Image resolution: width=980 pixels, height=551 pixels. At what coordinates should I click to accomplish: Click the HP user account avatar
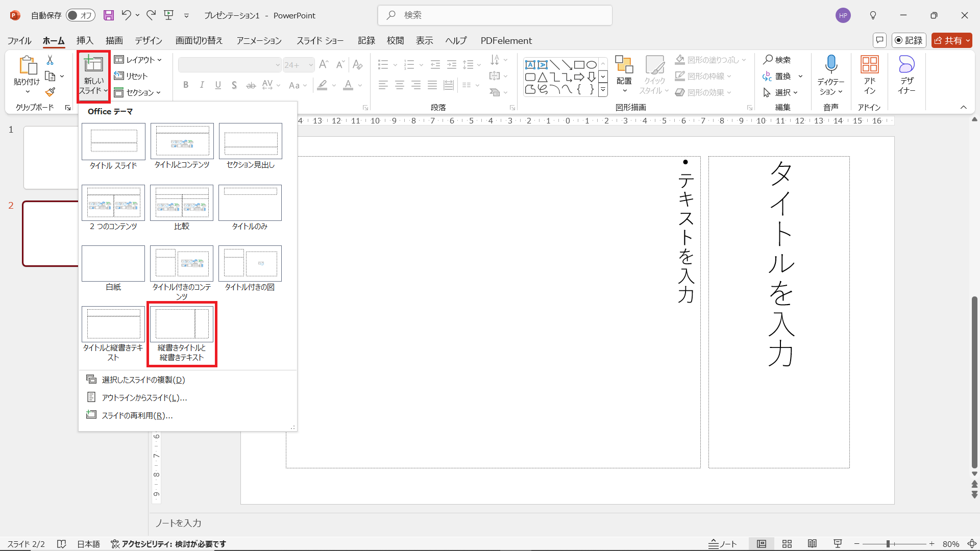pos(843,15)
